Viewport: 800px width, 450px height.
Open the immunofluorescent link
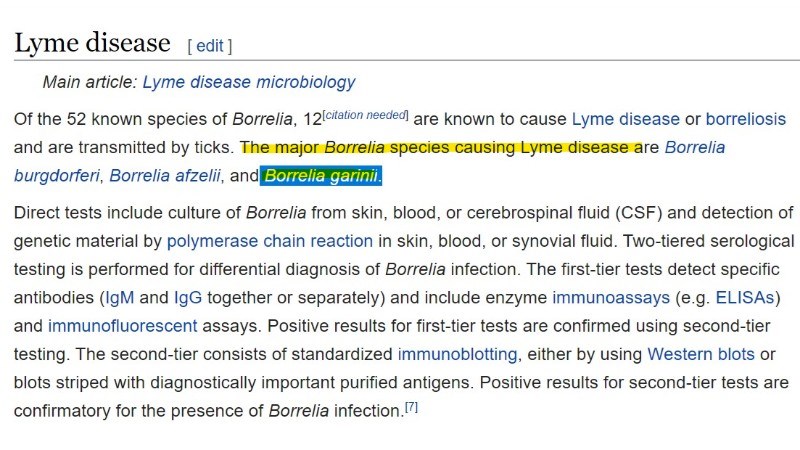[122, 326]
